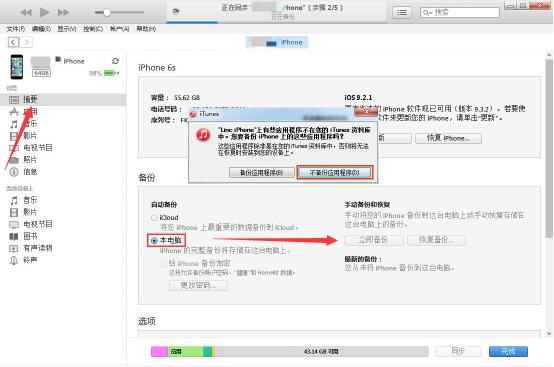
Task: Go back with the left navigation arrow
Action: click(x=13, y=42)
